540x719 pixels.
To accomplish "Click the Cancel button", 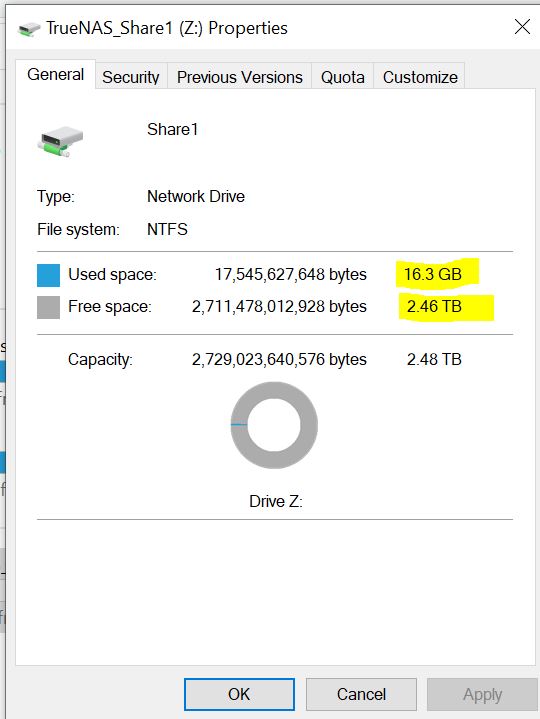I will click(x=361, y=694).
